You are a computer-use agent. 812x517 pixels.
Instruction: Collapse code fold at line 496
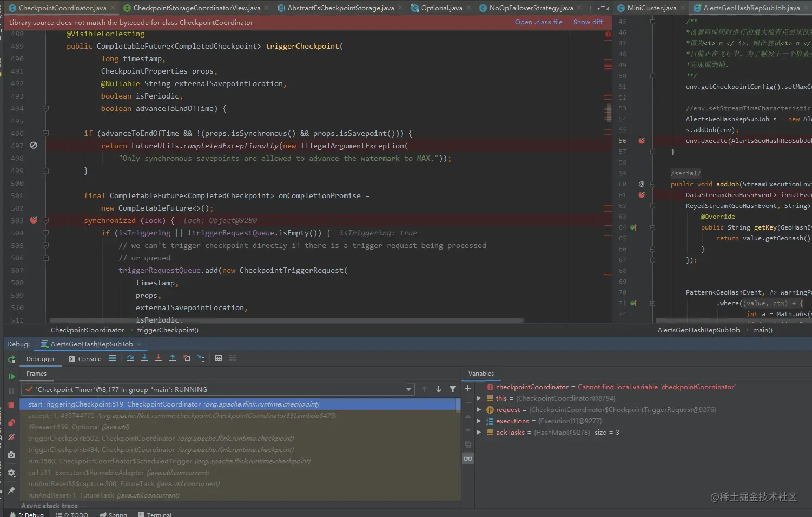point(46,133)
